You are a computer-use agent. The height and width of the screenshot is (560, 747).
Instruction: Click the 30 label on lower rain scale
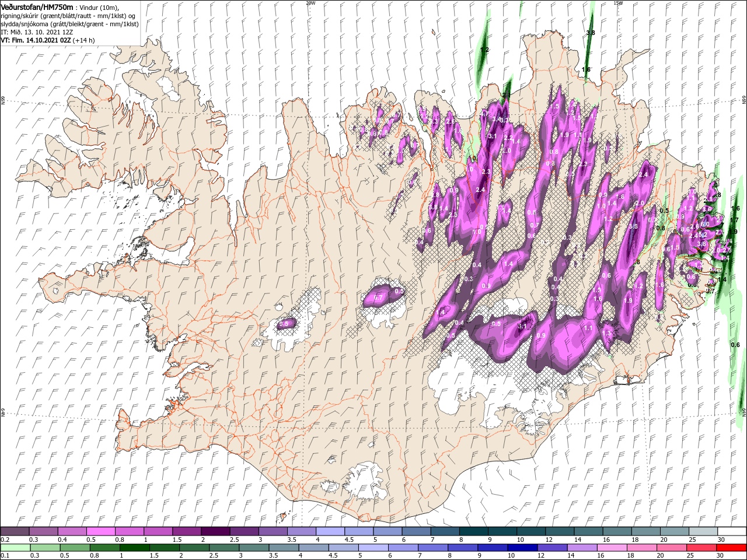pos(721,556)
